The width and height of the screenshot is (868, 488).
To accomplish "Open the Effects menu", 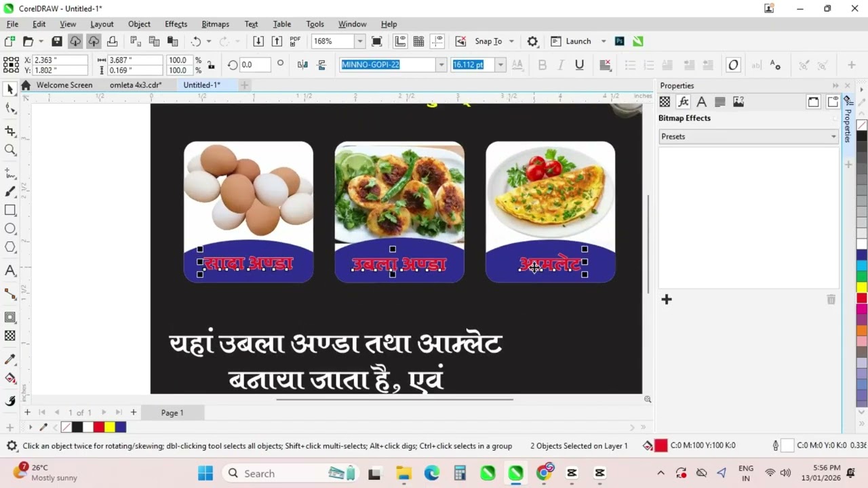I will coord(176,24).
